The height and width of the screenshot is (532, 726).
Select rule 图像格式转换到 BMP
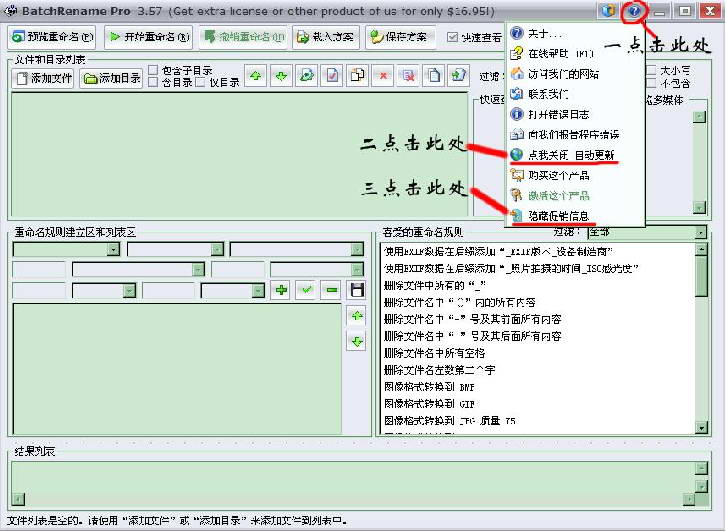coord(429,387)
